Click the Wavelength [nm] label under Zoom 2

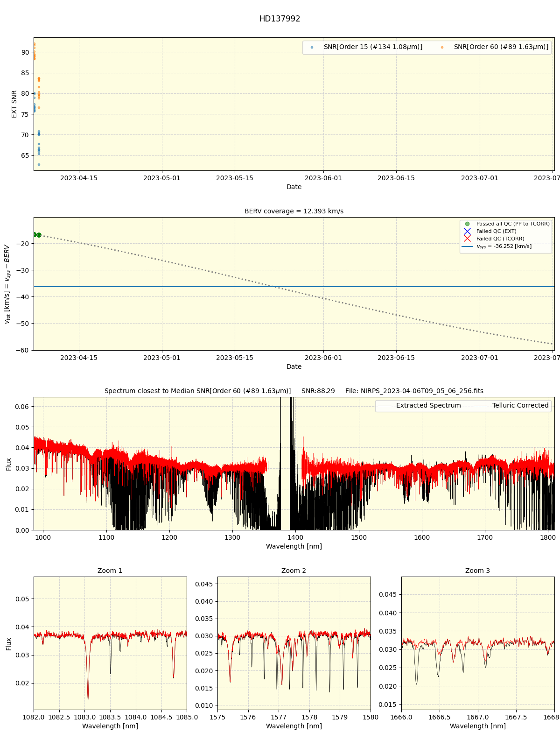(294, 726)
